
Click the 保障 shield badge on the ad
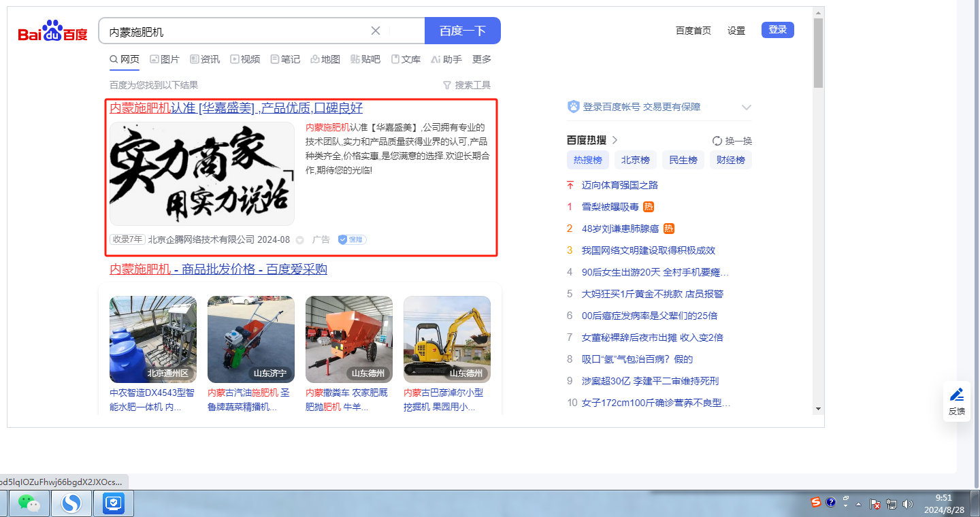[352, 239]
